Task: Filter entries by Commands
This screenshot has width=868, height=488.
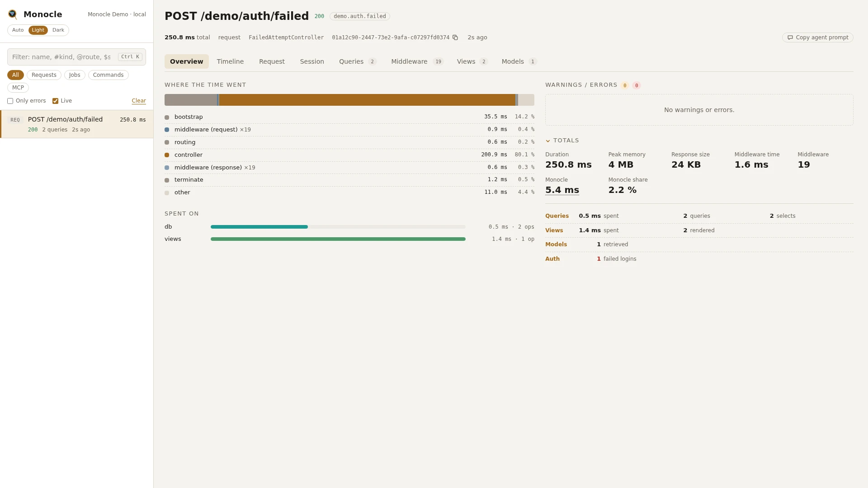Action: pos(108,75)
